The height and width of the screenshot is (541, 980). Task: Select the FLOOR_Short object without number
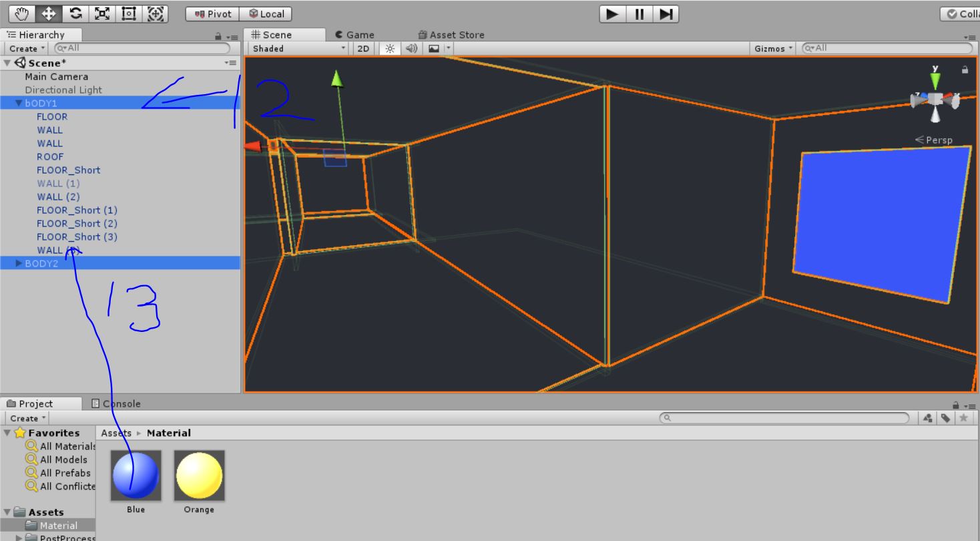(68, 170)
